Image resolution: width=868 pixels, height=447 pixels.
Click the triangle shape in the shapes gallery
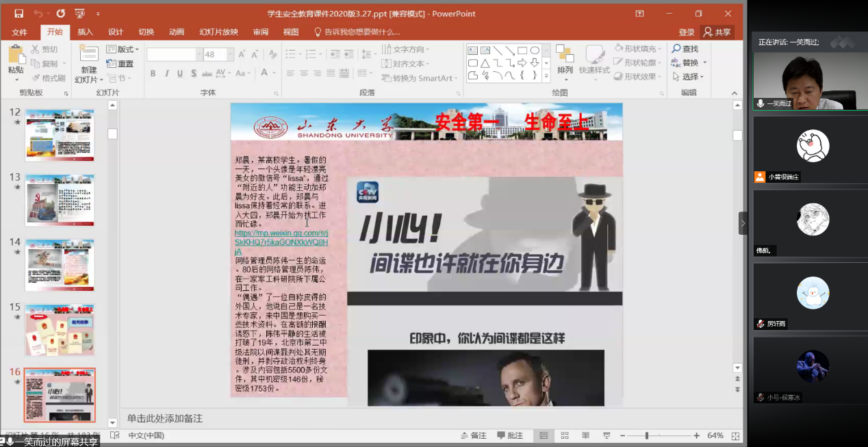[485, 63]
